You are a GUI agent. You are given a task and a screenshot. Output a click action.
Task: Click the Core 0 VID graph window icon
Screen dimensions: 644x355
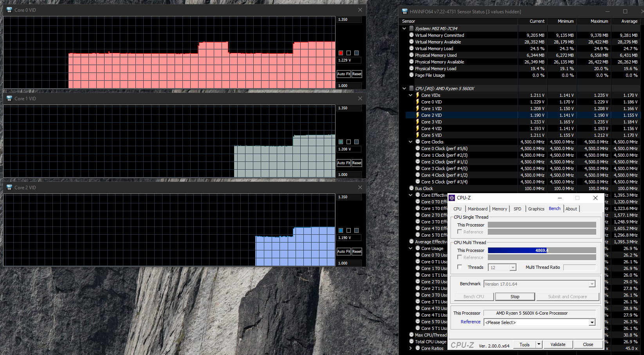point(9,10)
